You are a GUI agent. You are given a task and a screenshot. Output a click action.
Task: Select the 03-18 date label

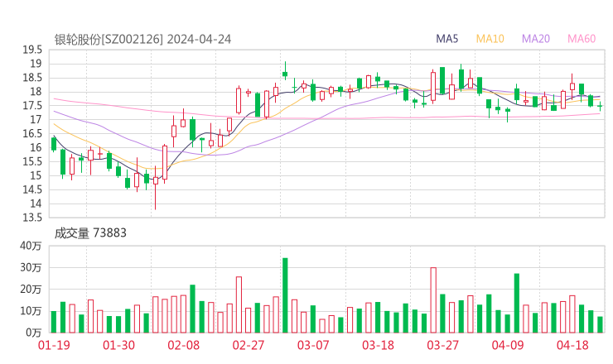pyautogui.click(x=378, y=345)
